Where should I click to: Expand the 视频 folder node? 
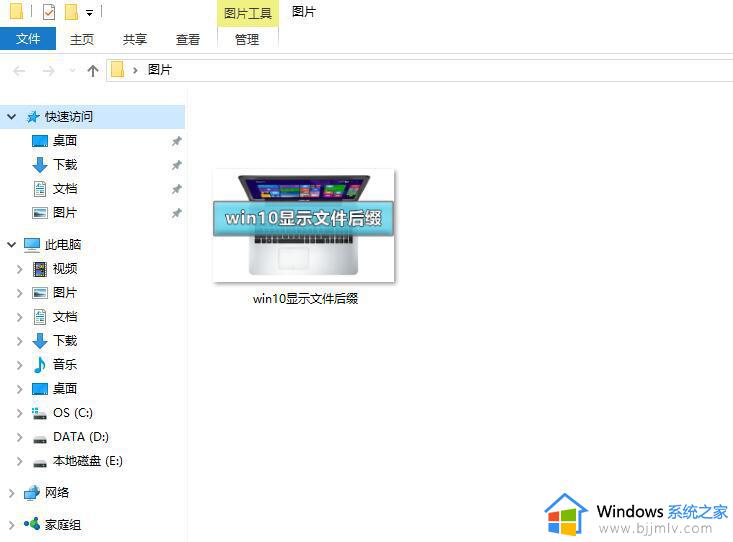[20, 269]
